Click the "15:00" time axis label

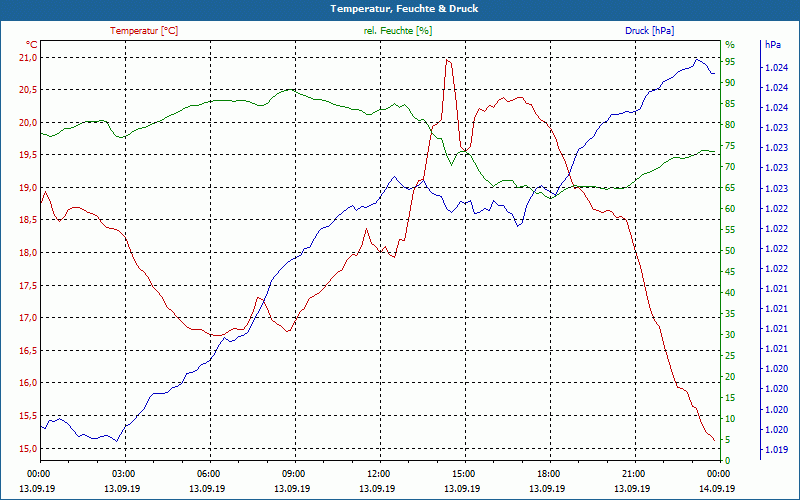464,473
